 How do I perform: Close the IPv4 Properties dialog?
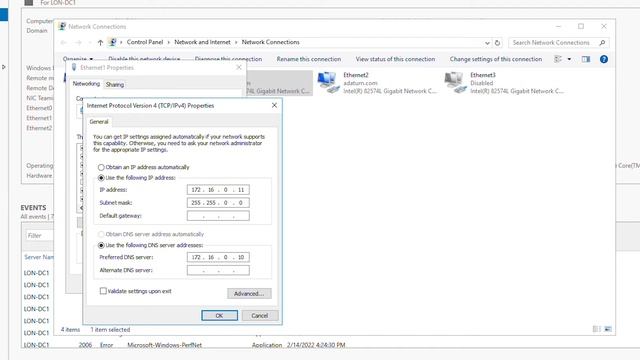274,105
